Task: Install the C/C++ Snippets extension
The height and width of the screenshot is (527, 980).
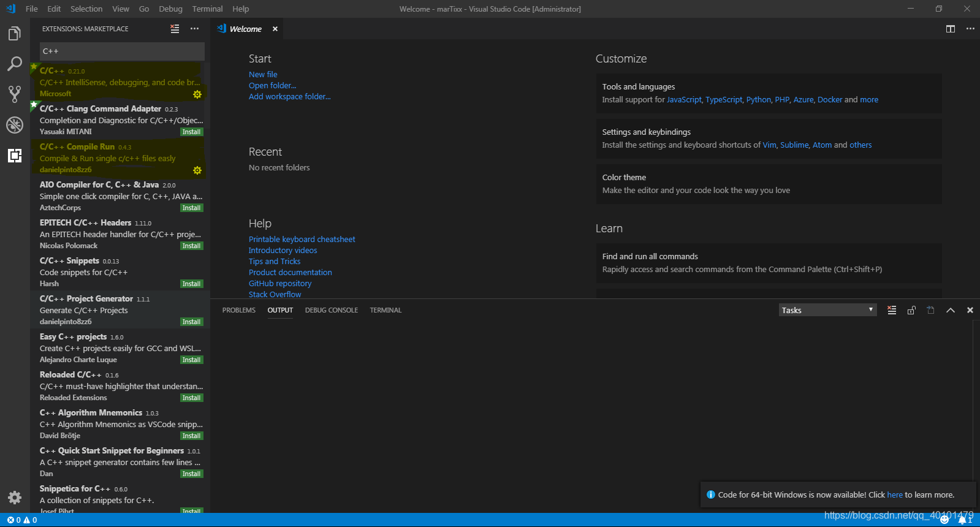Action: coord(191,284)
